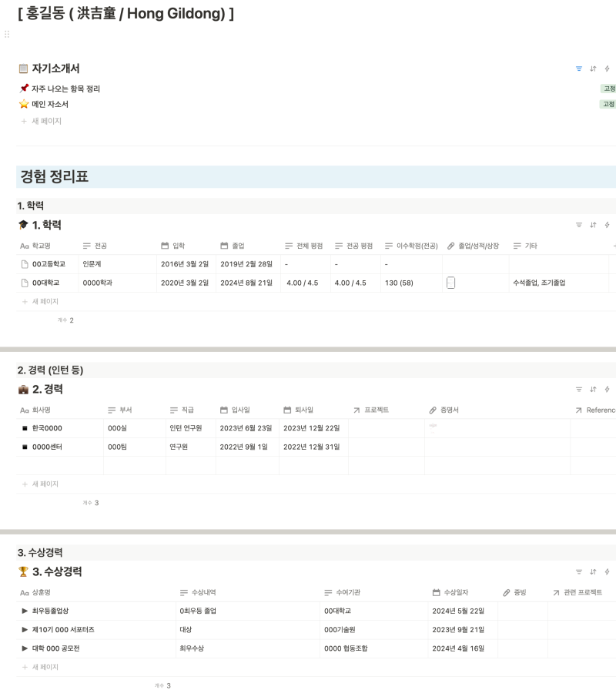Open the 전공 column header menu
616x690 pixels.
click(95, 246)
